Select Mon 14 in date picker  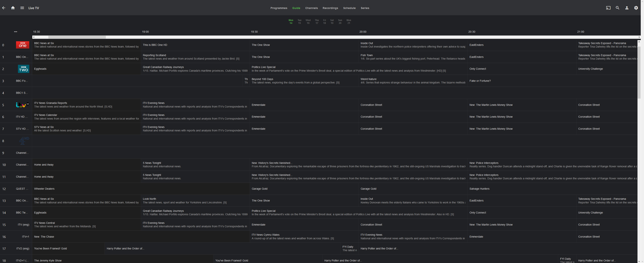click(x=291, y=22)
